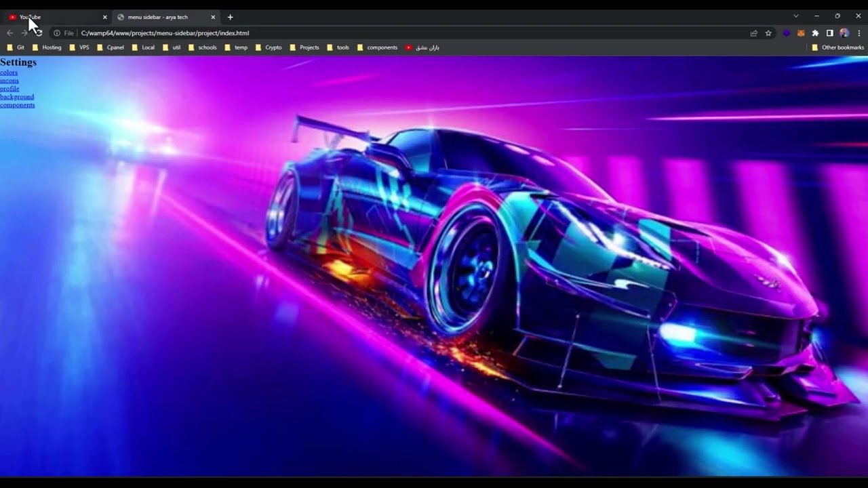
Task: Toggle the browser side panel
Action: pos(829,33)
